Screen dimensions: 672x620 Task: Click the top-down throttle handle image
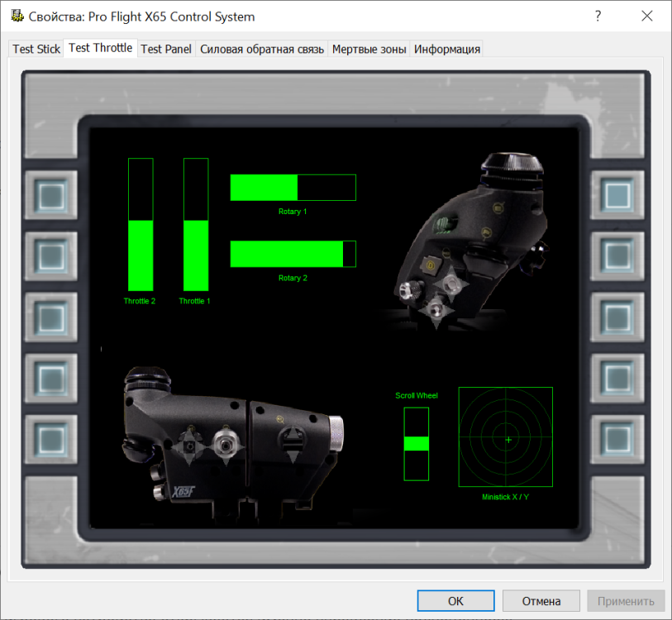(x=469, y=241)
